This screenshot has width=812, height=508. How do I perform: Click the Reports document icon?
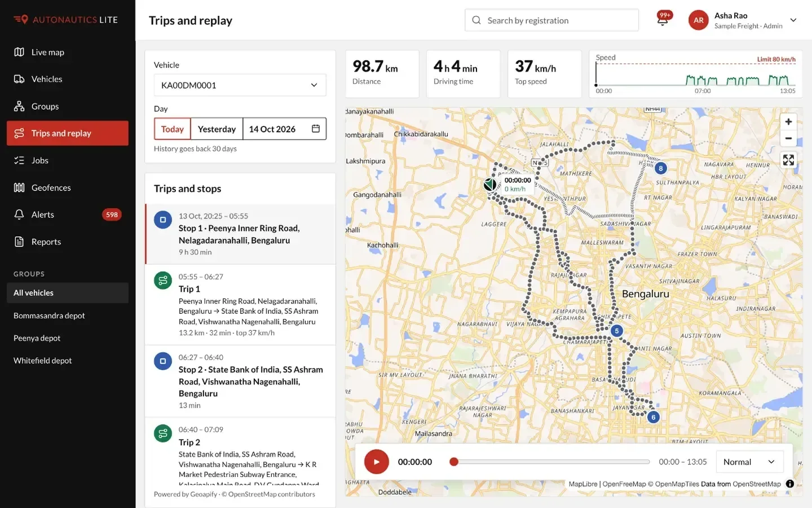pyautogui.click(x=19, y=242)
